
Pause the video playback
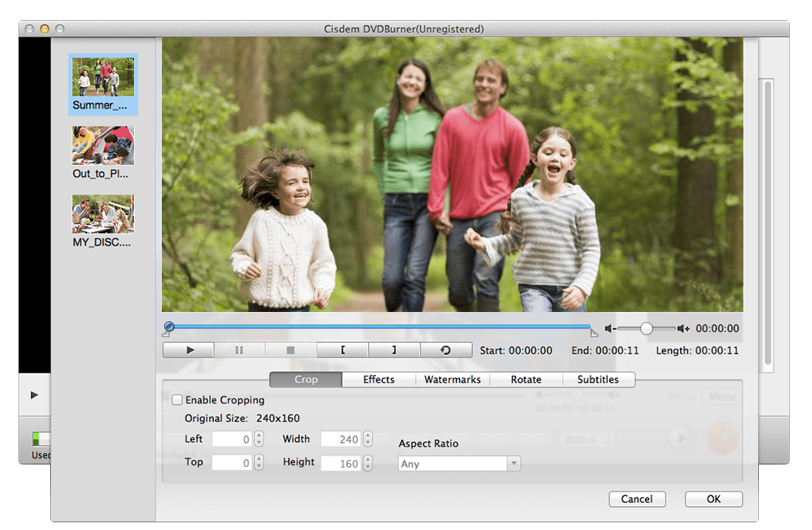pos(240,351)
